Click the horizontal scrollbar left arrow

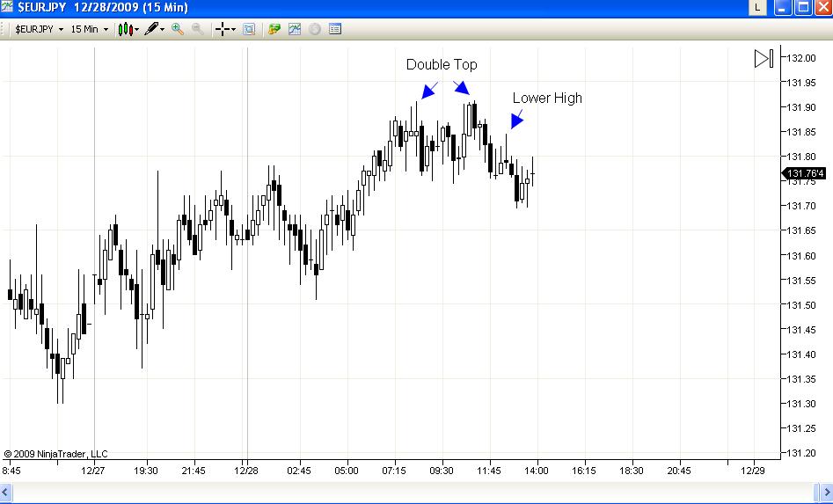pos(6,493)
